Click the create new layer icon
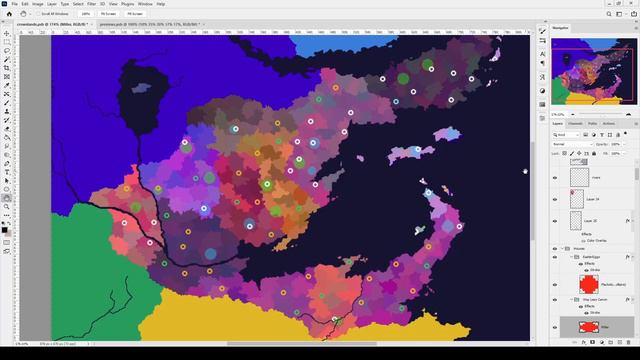640x360 pixels. click(x=620, y=342)
